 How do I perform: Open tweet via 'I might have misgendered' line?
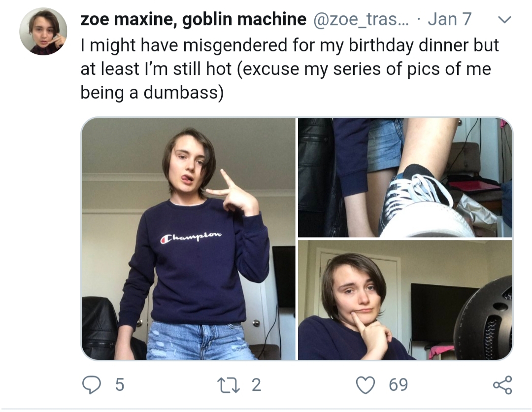(290, 45)
